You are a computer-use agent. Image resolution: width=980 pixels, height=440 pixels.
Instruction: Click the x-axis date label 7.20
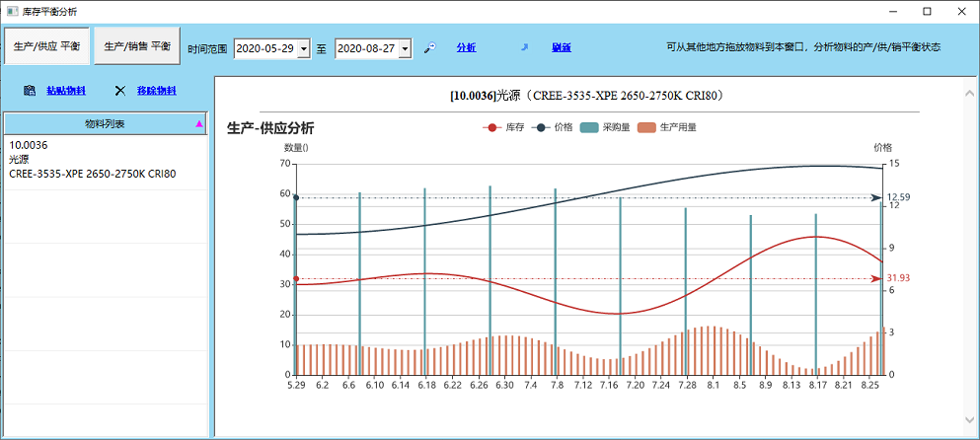pos(635,387)
